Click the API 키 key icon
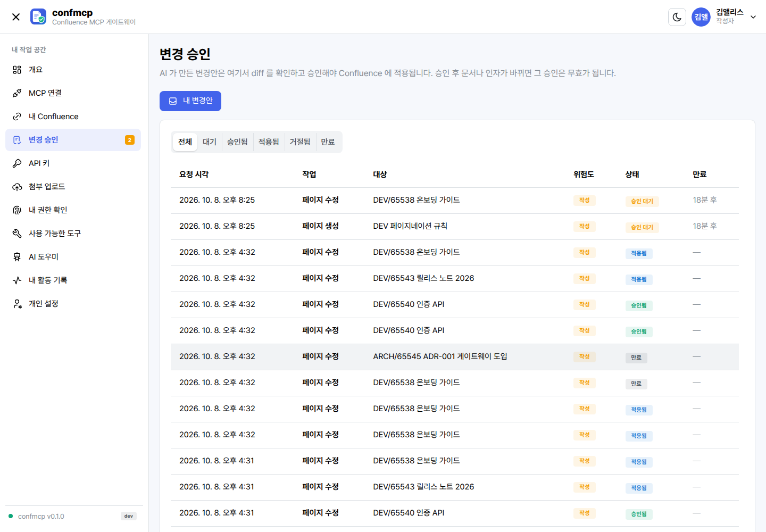The height and width of the screenshot is (532, 766). 17,163
